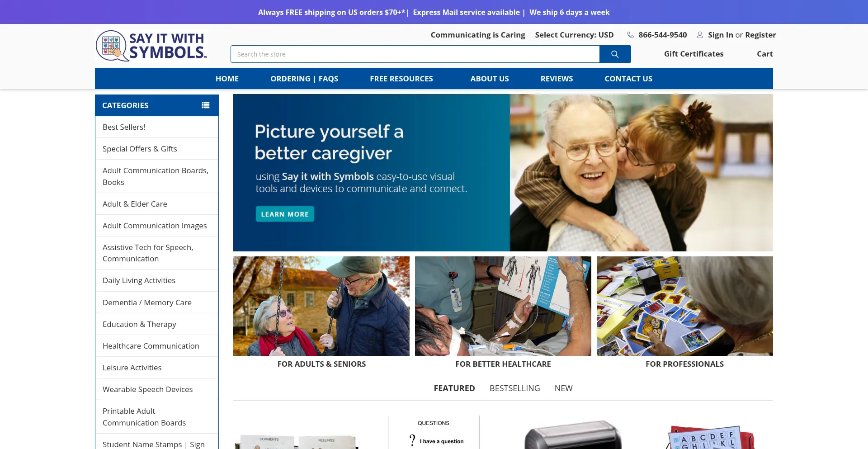Click the phone icon beside 866-544-9540
868x449 pixels.
pyautogui.click(x=630, y=35)
